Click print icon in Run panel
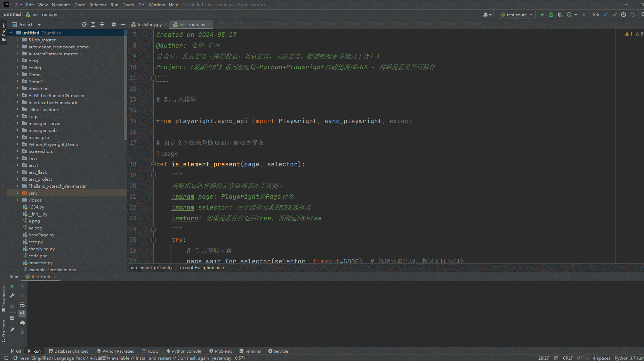The image size is (644, 361). point(22,323)
